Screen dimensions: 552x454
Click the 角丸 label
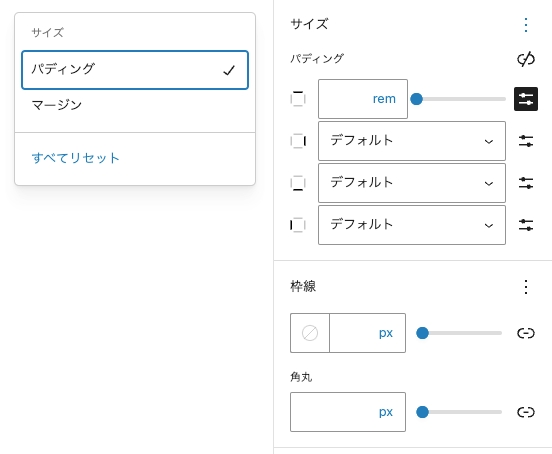[301, 377]
